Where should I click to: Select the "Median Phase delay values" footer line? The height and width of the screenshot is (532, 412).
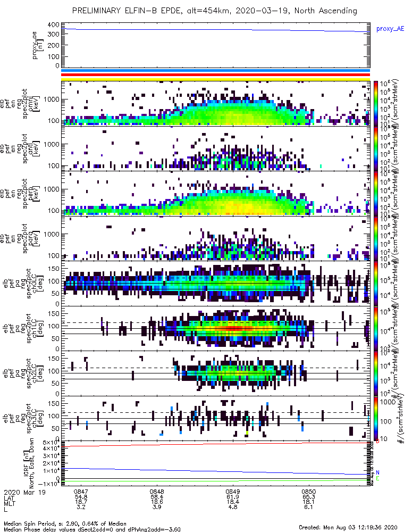point(92,529)
